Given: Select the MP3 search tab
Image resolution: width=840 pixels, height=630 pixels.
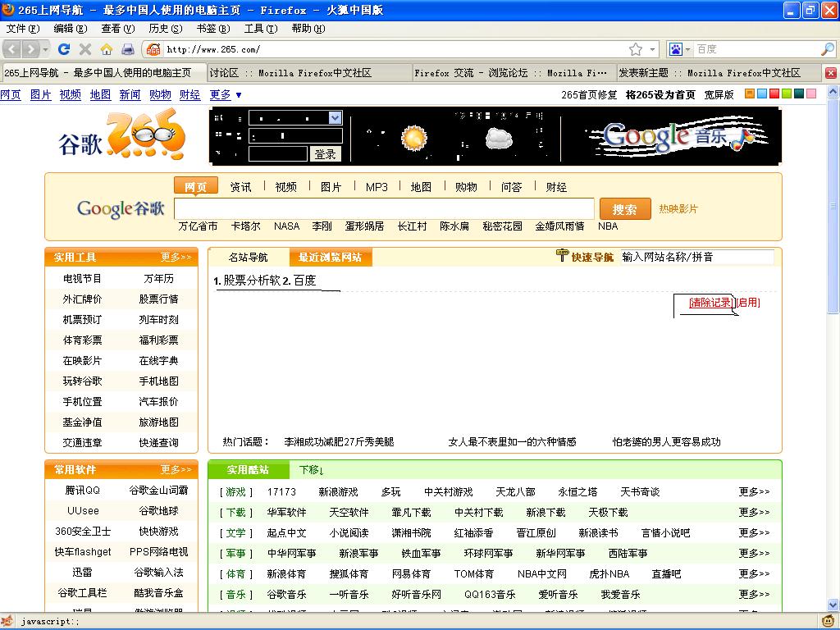Looking at the screenshot, I should (x=377, y=187).
